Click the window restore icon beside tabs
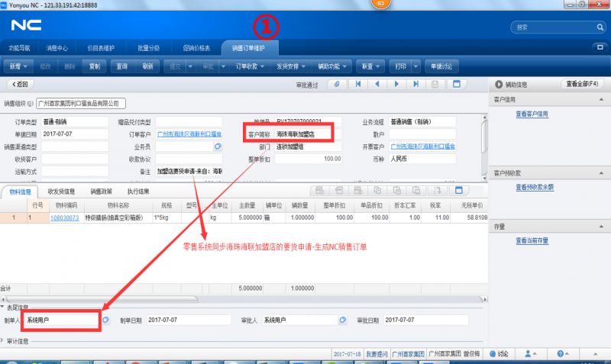 tap(600, 47)
